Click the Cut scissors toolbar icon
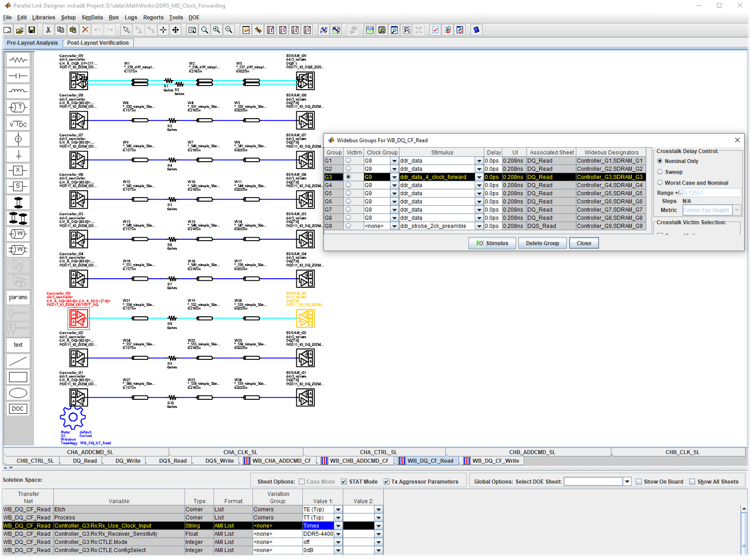 tap(48, 30)
